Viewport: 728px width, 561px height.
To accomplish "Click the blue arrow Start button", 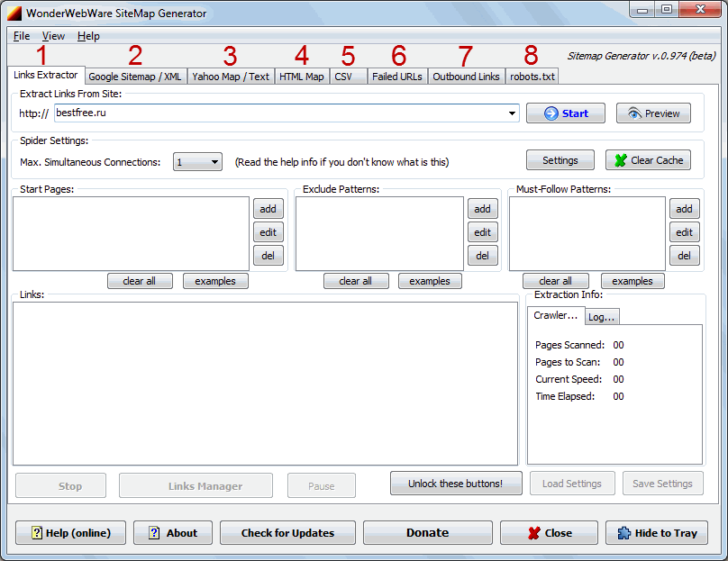I will [565, 113].
